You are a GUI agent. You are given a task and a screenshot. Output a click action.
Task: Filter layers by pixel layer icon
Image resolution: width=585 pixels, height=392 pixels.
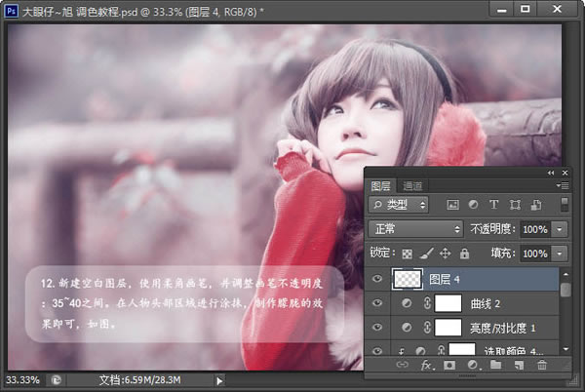(x=452, y=205)
